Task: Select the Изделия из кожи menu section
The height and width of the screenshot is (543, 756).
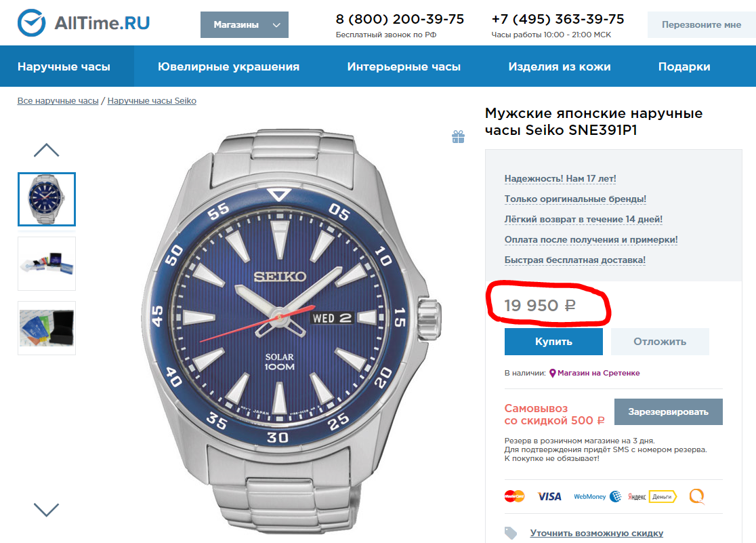Action: pyautogui.click(x=560, y=66)
